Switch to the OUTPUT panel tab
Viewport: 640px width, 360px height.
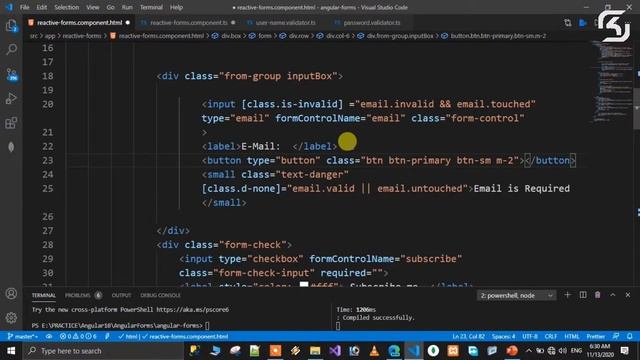(x=121, y=295)
